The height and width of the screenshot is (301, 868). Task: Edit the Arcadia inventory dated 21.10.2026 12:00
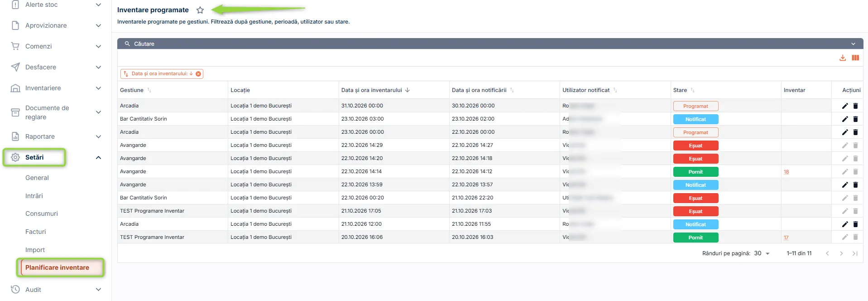(845, 224)
